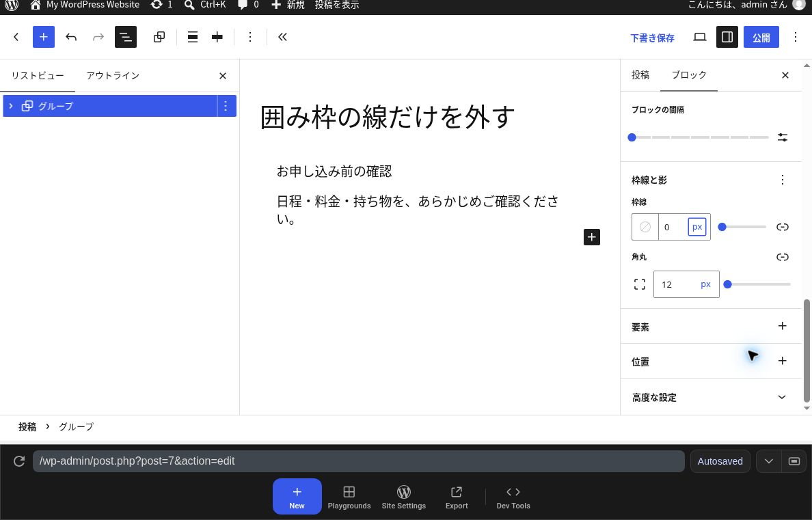Click the 公開 publish button
Screen dimensions: 812x520
click(x=761, y=37)
